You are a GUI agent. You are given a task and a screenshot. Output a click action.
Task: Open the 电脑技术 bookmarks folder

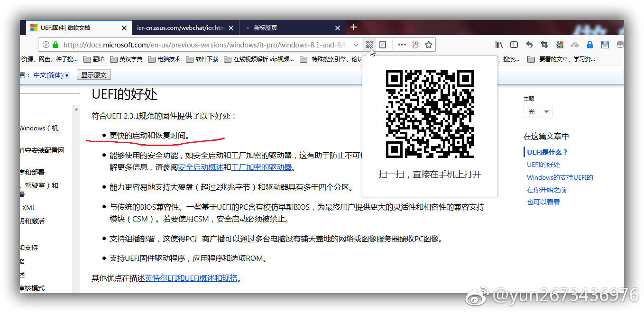tap(164, 59)
